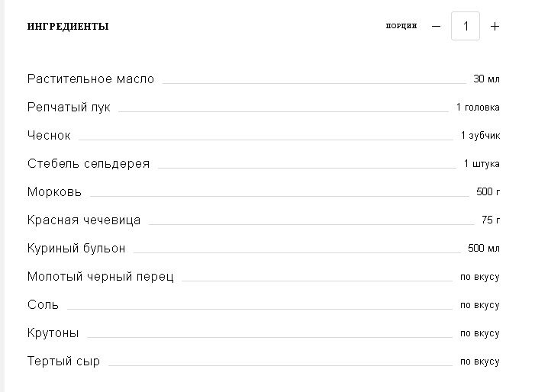
Task: Click the 75 г lentil quantity
Action: [491, 220]
